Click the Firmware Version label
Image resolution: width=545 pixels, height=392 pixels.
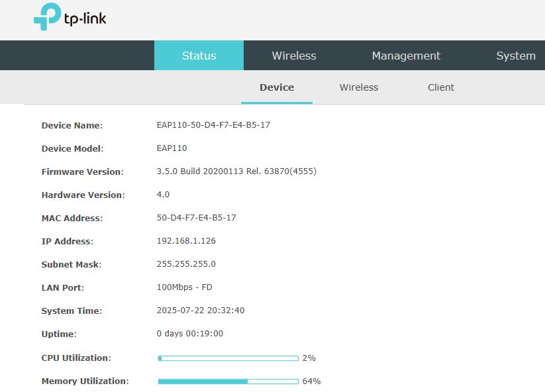[x=82, y=171]
